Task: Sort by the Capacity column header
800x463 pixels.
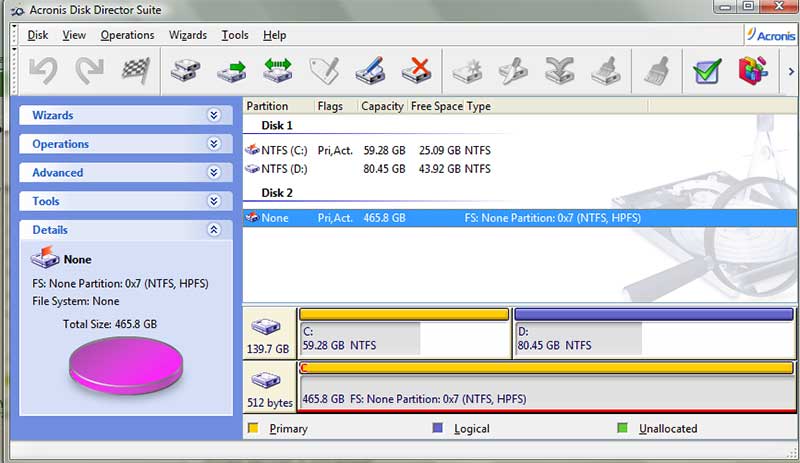Action: [382, 106]
